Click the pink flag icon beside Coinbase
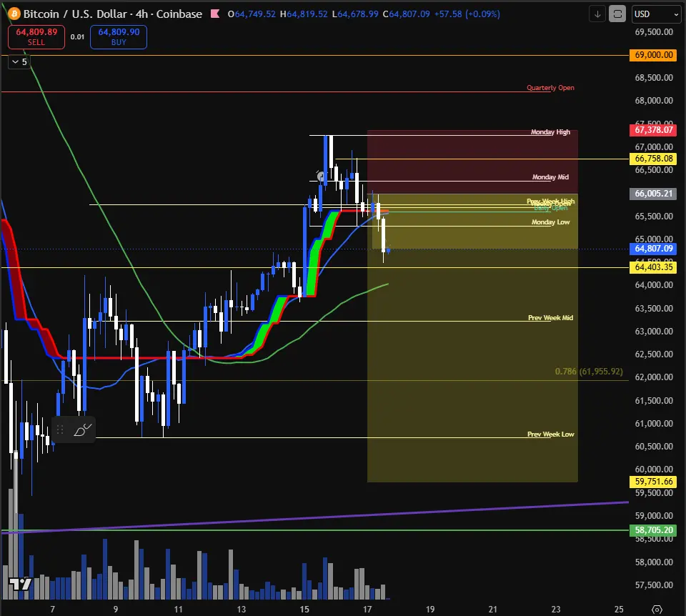Screen dimensions: 686x616 tap(215, 14)
